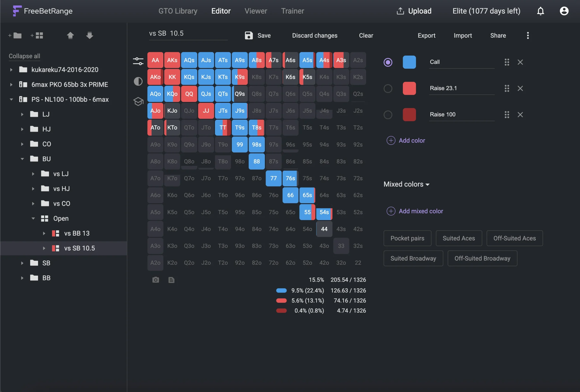The width and height of the screenshot is (580, 392).
Task: Open the Trainer tab
Action: [292, 11]
